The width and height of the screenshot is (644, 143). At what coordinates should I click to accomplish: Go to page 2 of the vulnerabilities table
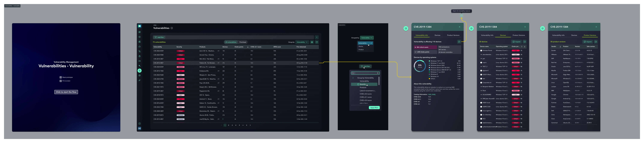point(229,125)
